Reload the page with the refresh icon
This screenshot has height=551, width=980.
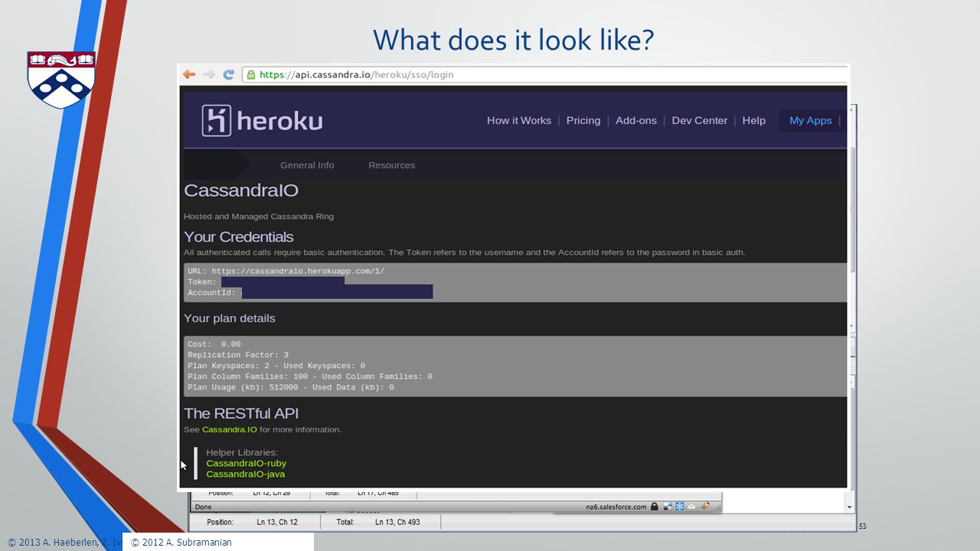(x=228, y=74)
